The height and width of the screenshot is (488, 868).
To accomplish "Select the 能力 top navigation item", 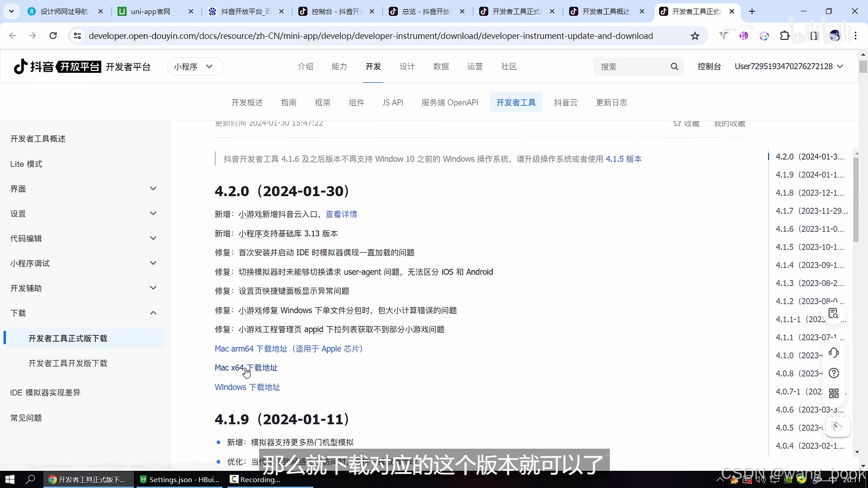I will coord(340,66).
